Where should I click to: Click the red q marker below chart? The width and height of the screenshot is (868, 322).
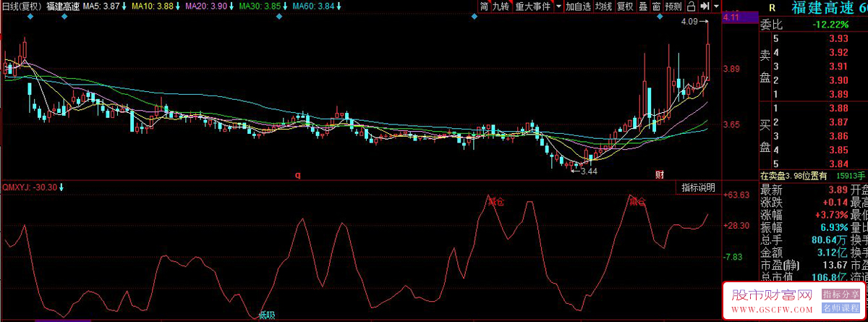click(x=297, y=174)
